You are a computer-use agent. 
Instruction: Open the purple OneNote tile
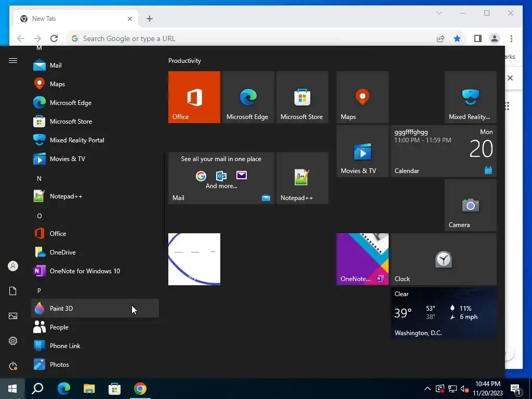point(362,259)
